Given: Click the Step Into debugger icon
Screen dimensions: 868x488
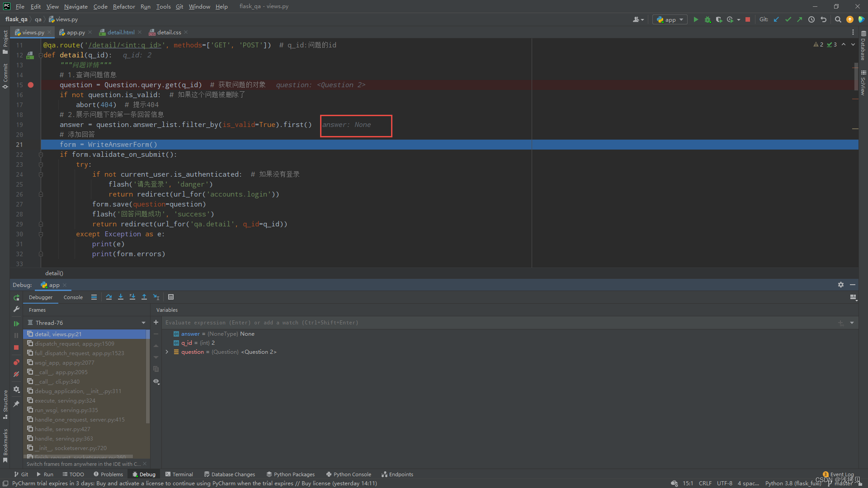Looking at the screenshot, I should pyautogui.click(x=121, y=297).
